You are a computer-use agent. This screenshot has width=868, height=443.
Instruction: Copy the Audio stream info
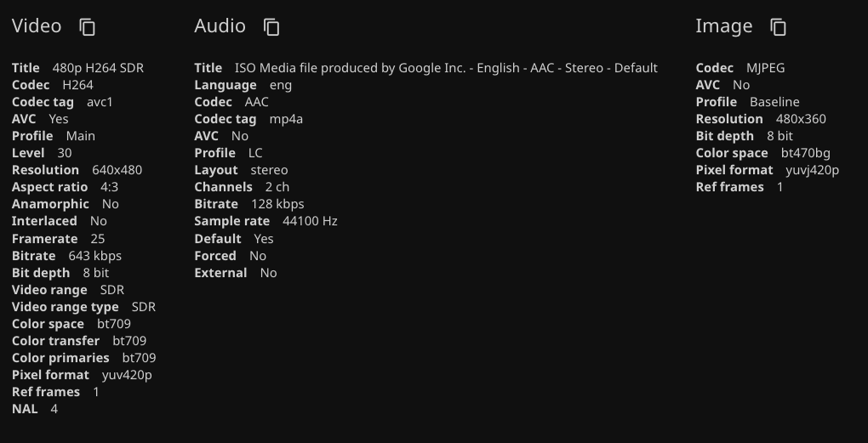click(x=271, y=27)
